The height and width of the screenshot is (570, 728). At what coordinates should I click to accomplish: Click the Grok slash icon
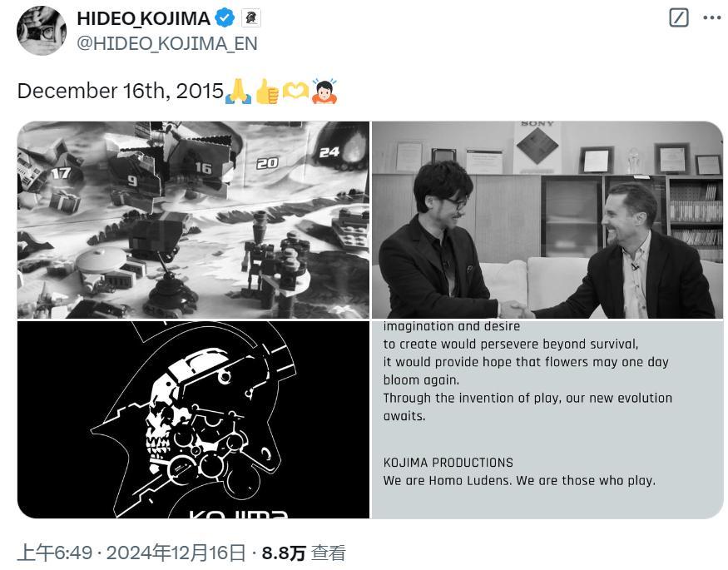(x=679, y=18)
